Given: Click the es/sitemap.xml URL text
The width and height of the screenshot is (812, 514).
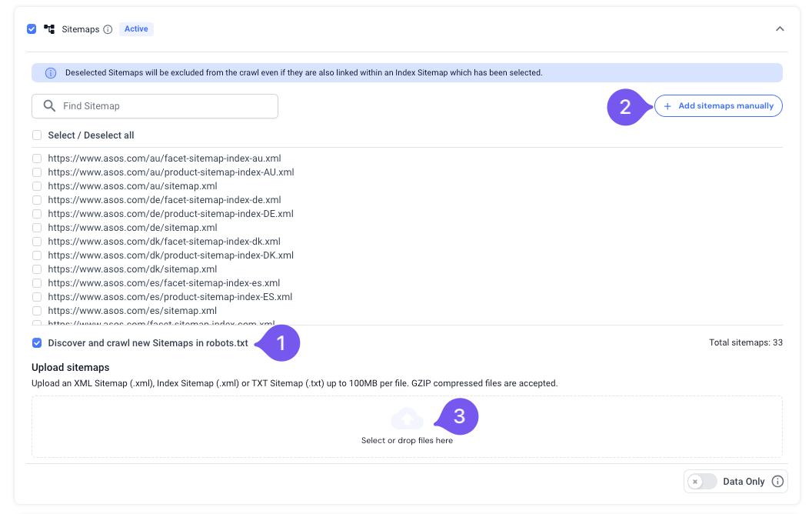Looking at the screenshot, I should (x=132, y=311).
